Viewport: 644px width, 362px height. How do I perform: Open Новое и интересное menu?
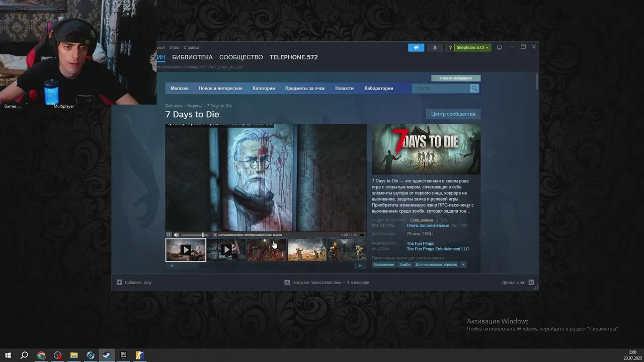tap(220, 88)
